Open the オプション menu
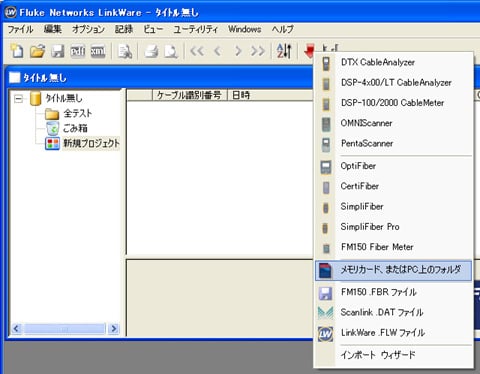480x374 pixels. click(88, 29)
